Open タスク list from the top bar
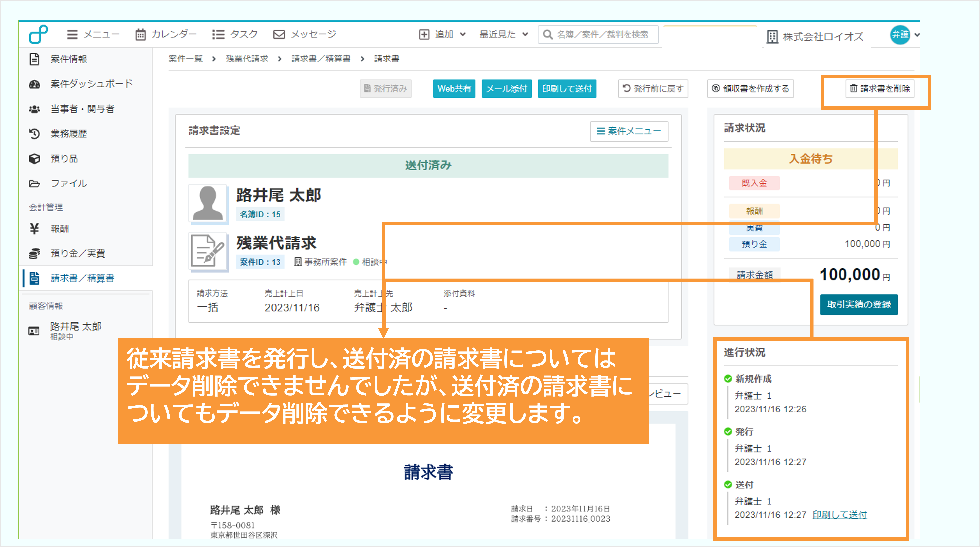This screenshot has height=547, width=980. click(235, 35)
